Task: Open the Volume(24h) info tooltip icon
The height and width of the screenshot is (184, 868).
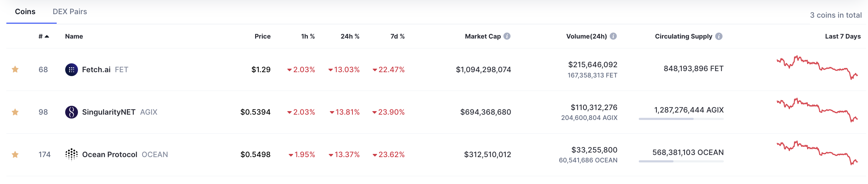Action: [x=613, y=36]
